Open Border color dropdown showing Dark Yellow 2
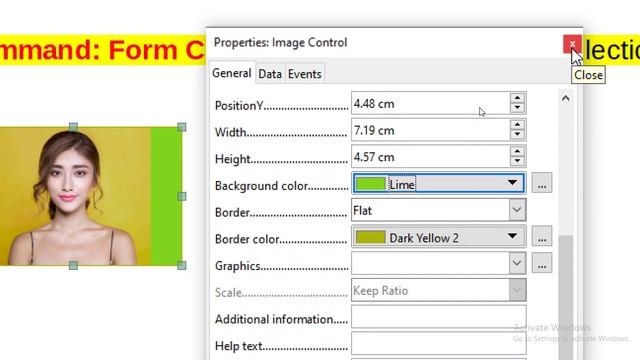Image resolution: width=640 pixels, height=360 pixels. click(439, 237)
